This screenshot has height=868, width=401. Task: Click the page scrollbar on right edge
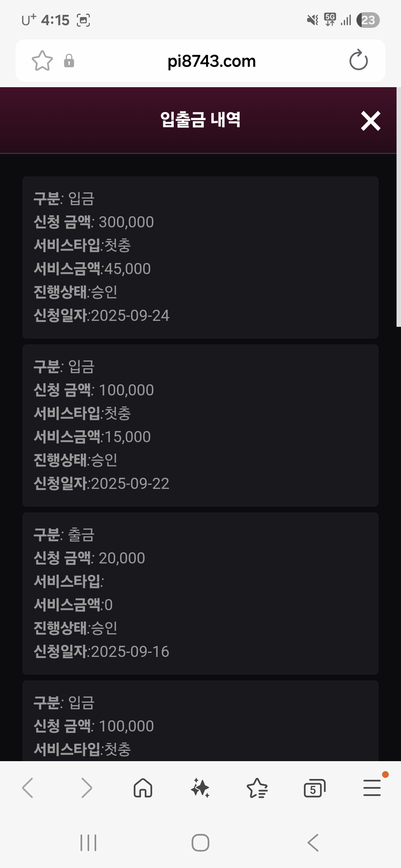[398, 208]
